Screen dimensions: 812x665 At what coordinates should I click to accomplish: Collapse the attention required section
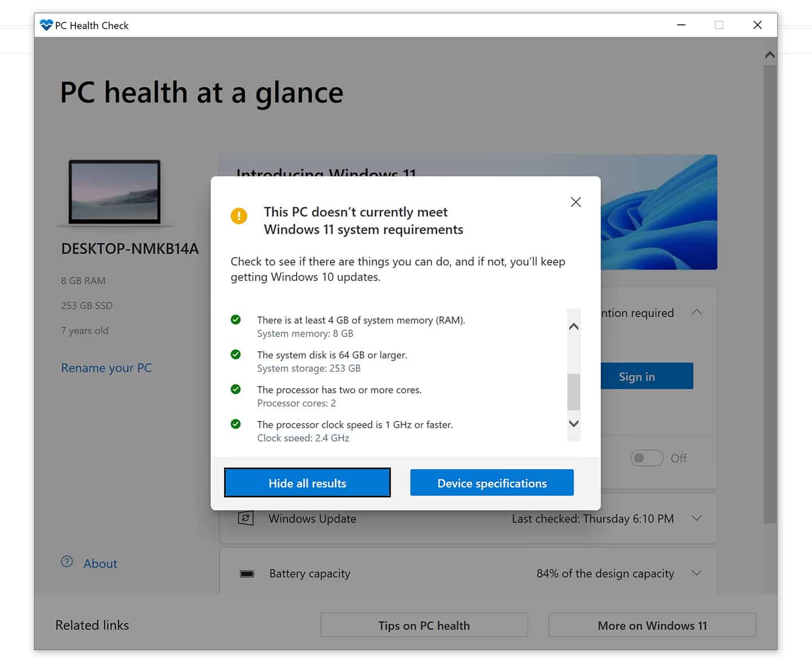[x=696, y=312]
